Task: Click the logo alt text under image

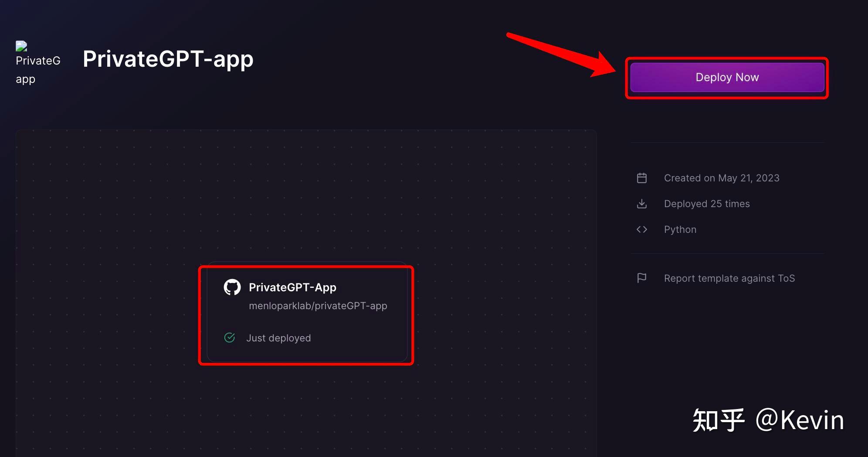Action: (x=37, y=70)
